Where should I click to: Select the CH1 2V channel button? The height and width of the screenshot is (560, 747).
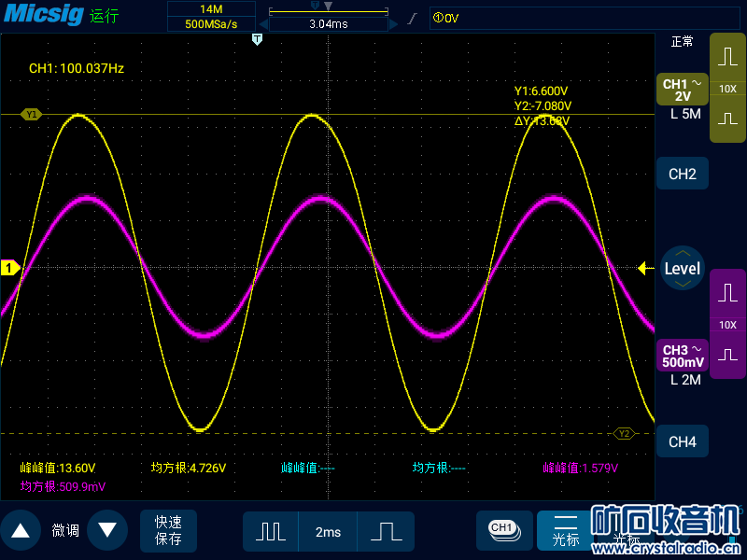[683, 90]
